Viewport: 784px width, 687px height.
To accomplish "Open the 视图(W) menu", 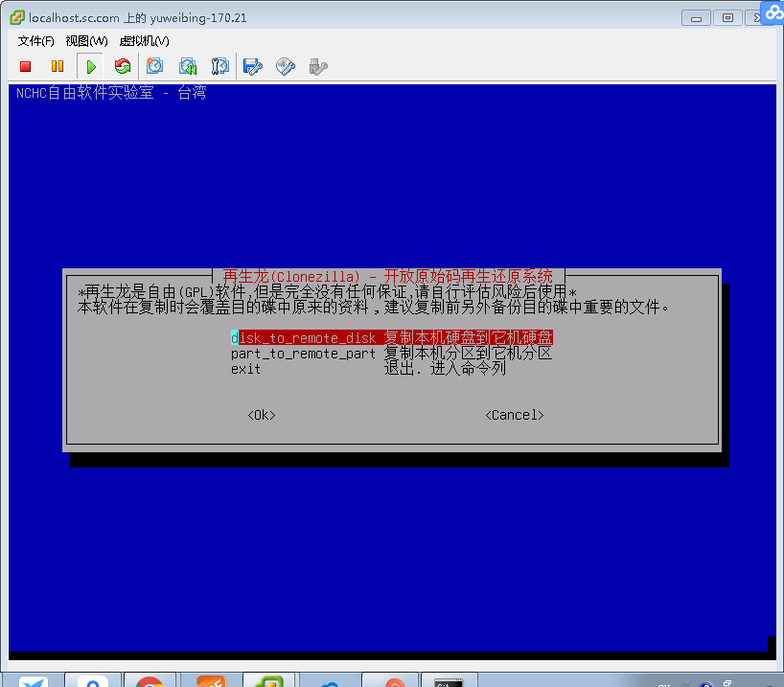I will 86,41.
